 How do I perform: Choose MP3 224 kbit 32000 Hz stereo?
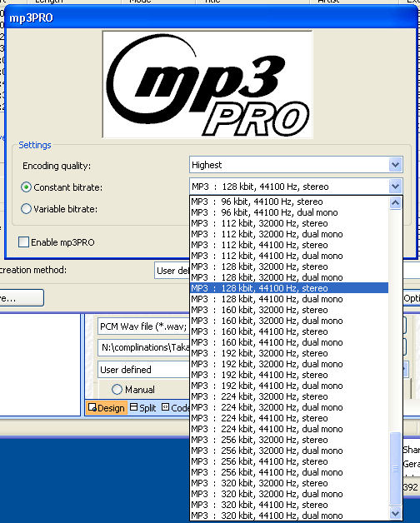[x=289, y=396]
